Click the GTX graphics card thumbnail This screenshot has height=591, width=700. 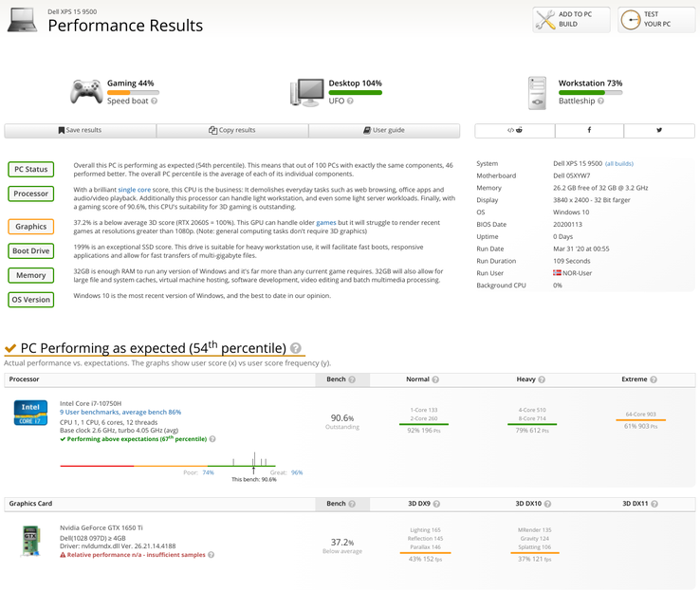30,541
